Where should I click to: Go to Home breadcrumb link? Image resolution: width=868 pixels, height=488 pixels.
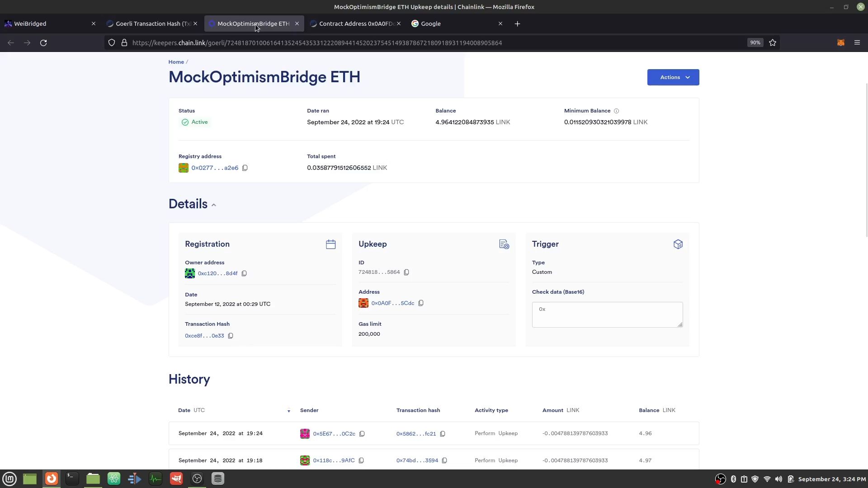click(176, 62)
